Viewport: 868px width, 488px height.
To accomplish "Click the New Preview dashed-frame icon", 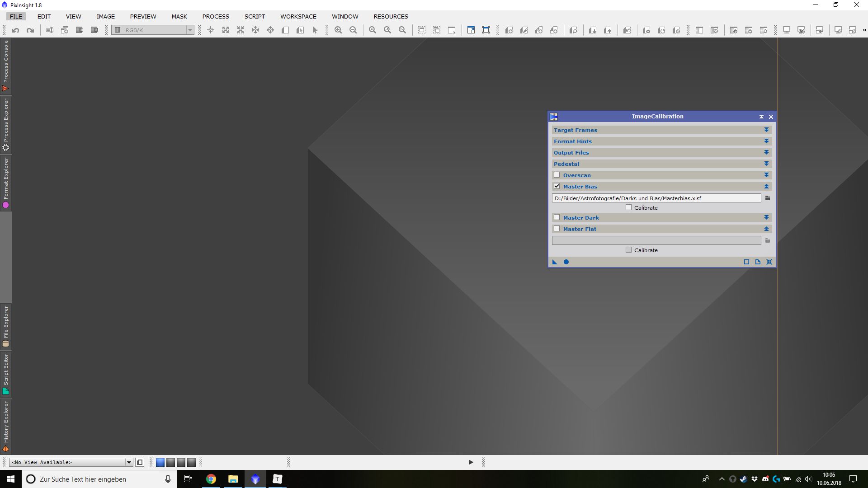I will (x=422, y=30).
